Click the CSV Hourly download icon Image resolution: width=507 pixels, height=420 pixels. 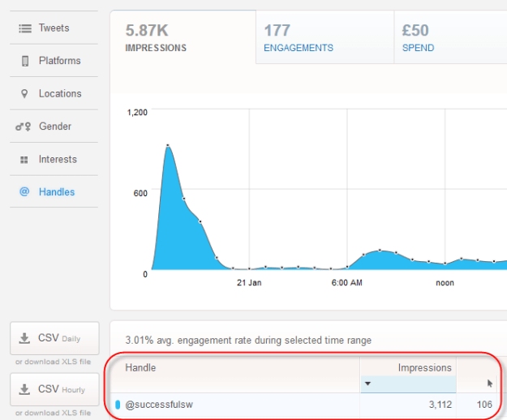click(23, 389)
